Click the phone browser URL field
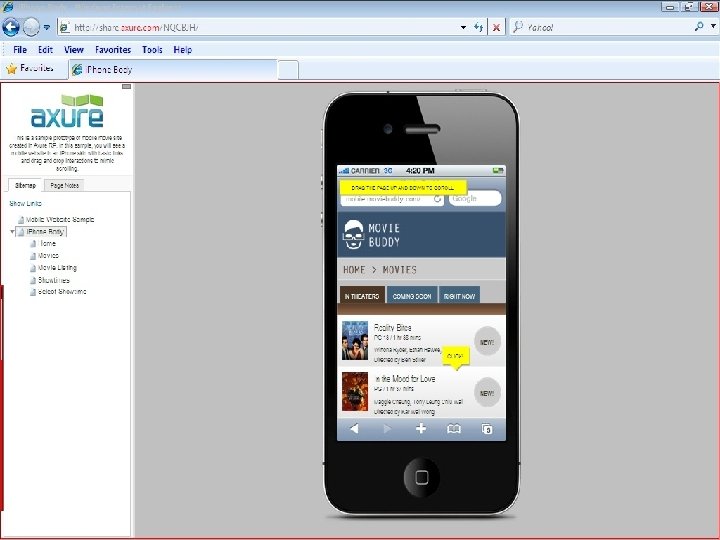This screenshot has width=720, height=540. click(x=387, y=199)
